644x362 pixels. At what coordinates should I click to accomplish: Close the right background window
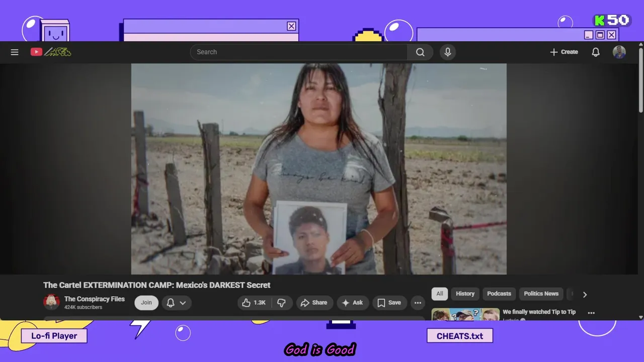tap(611, 35)
